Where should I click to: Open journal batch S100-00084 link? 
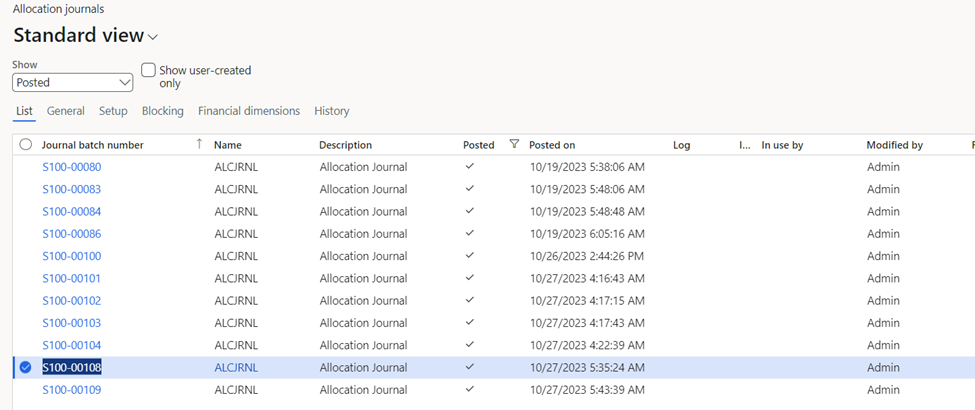point(72,212)
